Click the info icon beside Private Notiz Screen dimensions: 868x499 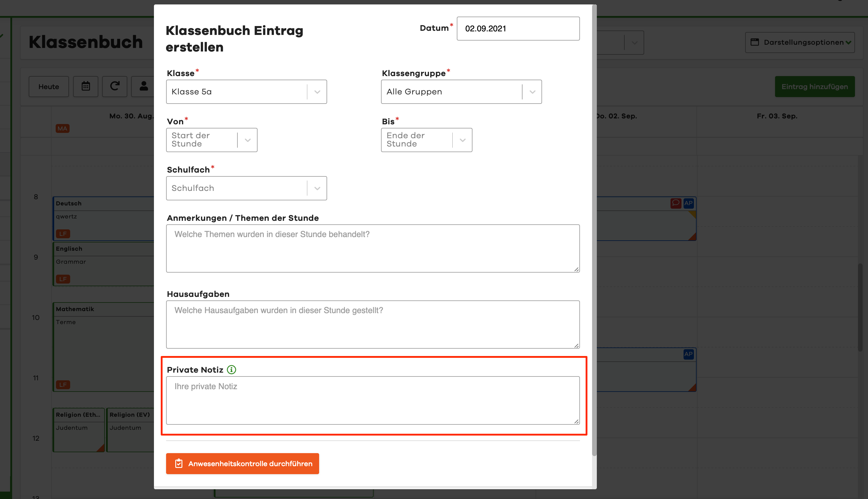click(x=232, y=369)
